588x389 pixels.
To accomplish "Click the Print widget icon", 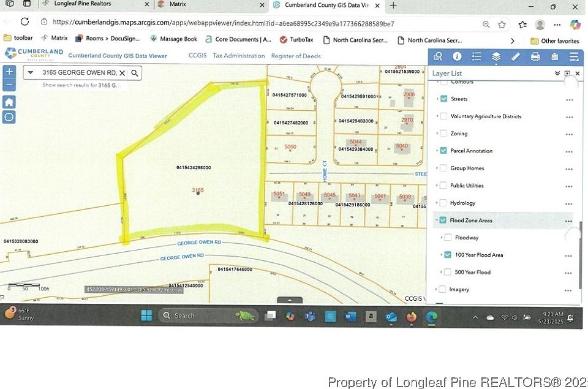I will tap(535, 56).
